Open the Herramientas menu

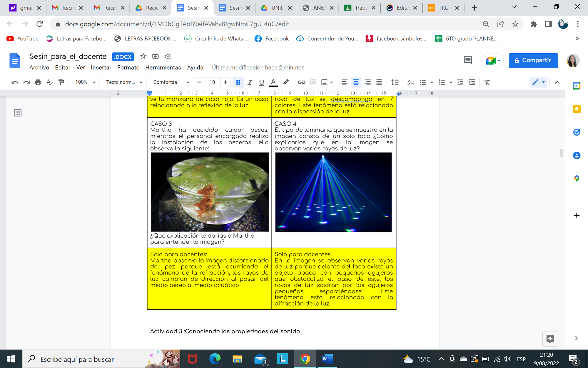(x=163, y=67)
